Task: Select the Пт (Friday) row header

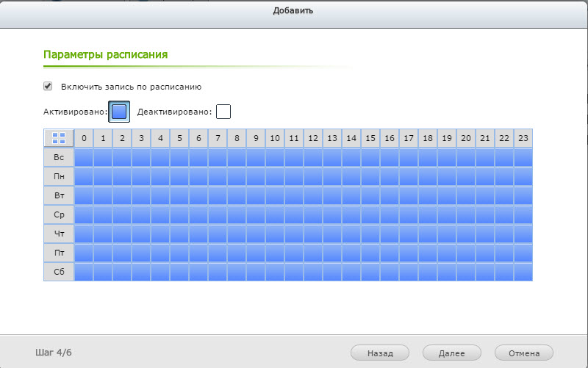Action: point(59,253)
